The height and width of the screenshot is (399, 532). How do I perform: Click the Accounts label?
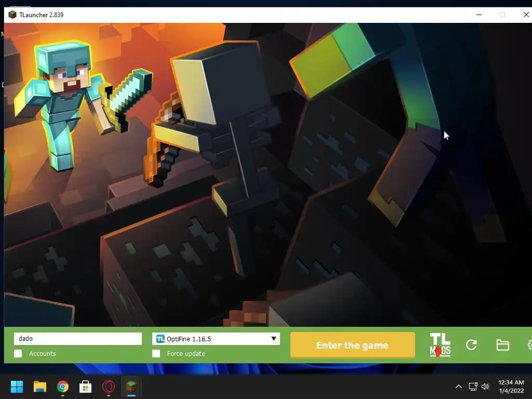pos(43,353)
